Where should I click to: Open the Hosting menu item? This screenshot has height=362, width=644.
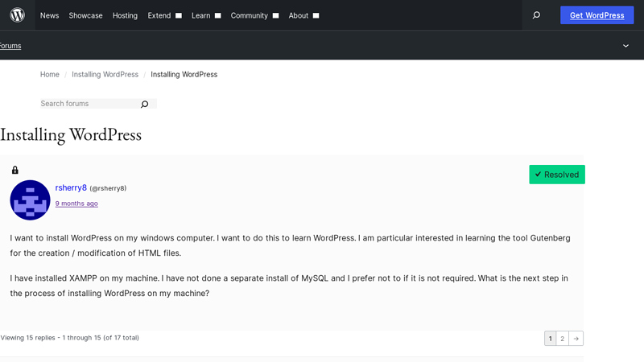[125, 15]
